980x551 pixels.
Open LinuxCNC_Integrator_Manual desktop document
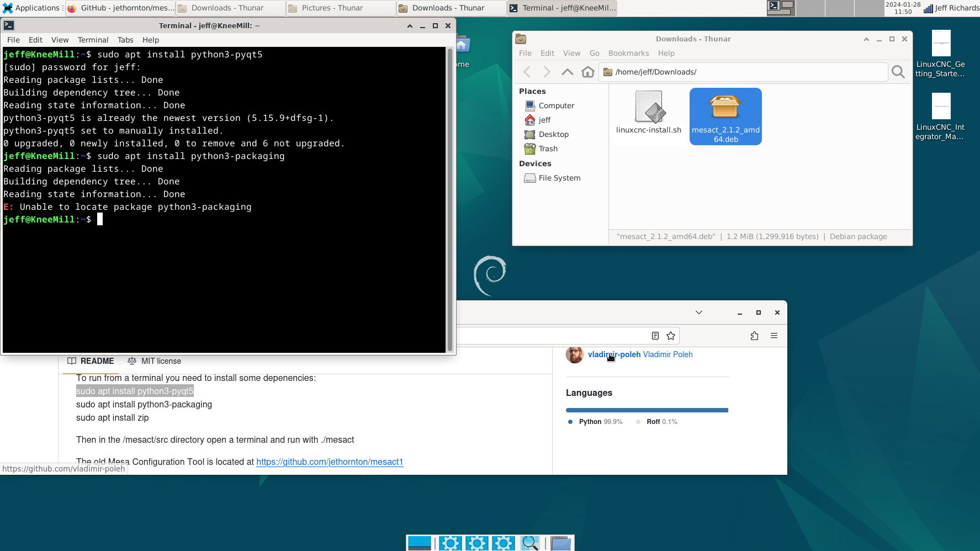(941, 117)
